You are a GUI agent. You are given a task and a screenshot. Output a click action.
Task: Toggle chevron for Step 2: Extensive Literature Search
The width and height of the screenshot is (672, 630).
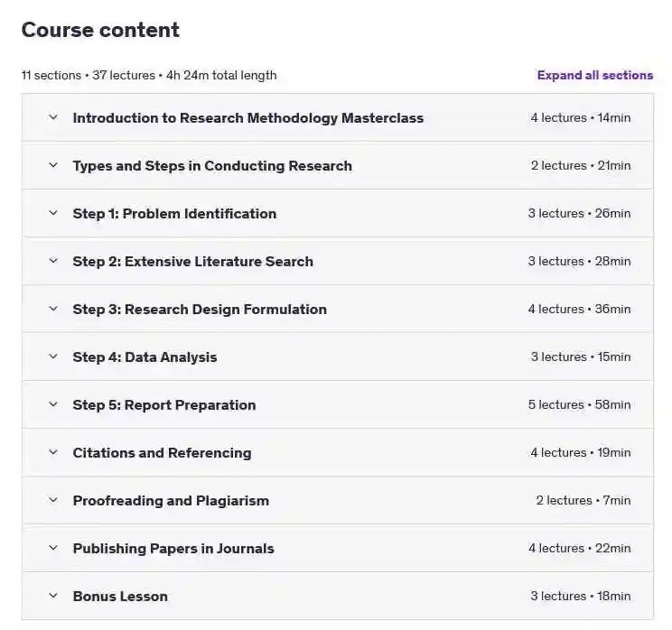click(53, 261)
